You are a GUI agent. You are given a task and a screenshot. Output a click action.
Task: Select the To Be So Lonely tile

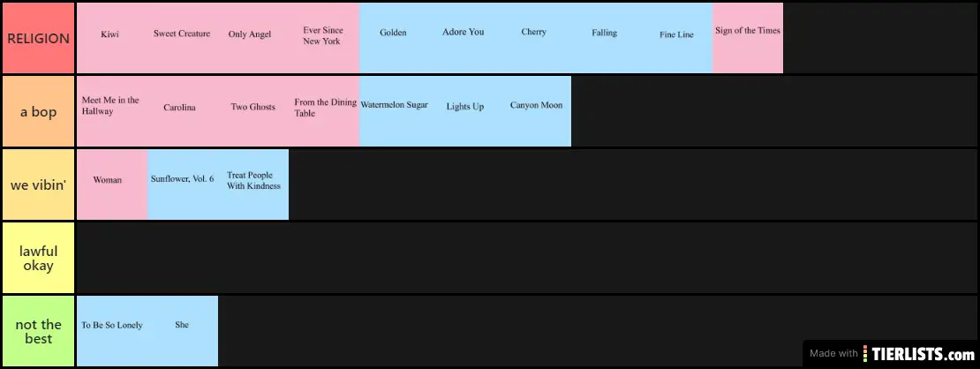(x=112, y=330)
